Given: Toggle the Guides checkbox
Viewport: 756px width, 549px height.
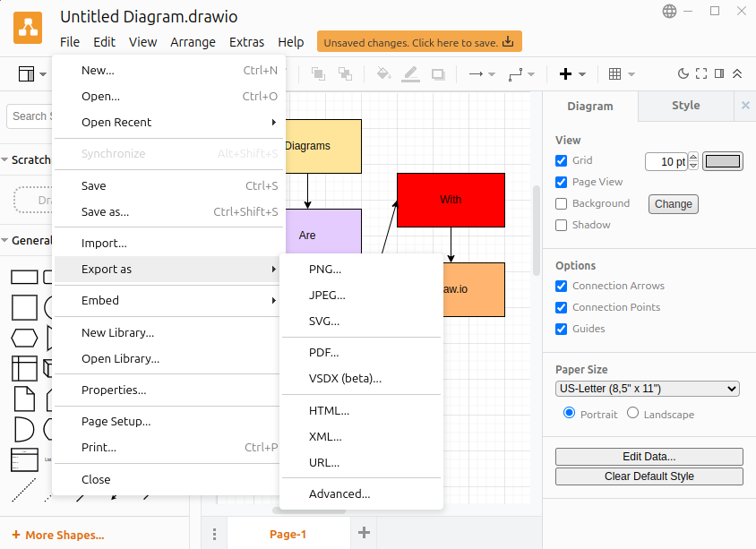Looking at the screenshot, I should tap(561, 329).
